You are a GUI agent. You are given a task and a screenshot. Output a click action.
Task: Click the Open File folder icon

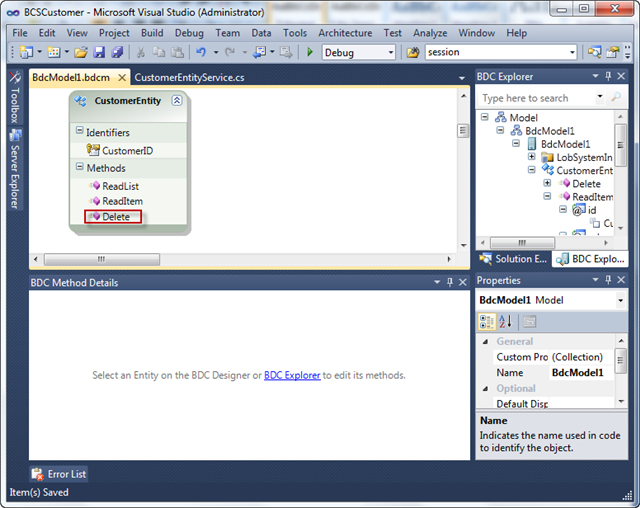point(81,52)
